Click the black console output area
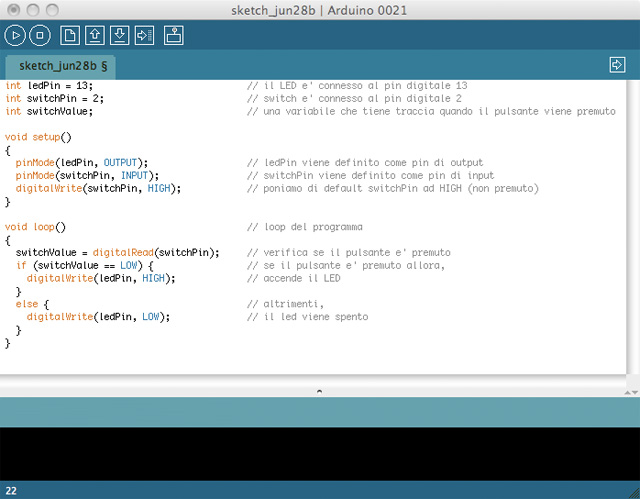Viewport: 640px width, 499px height. [x=320, y=454]
